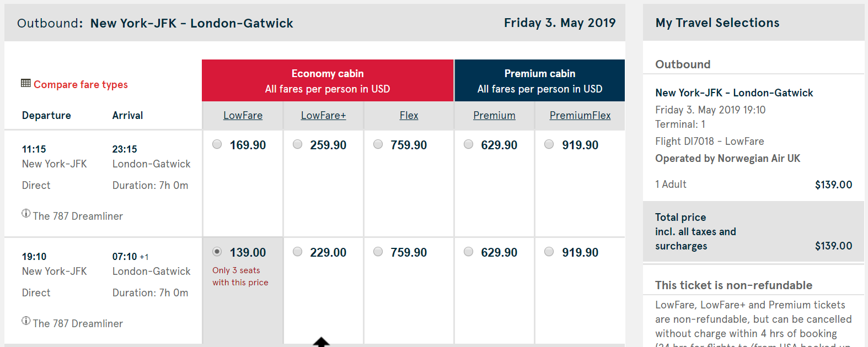
Task: Open the Compare fare types link
Action: [81, 84]
